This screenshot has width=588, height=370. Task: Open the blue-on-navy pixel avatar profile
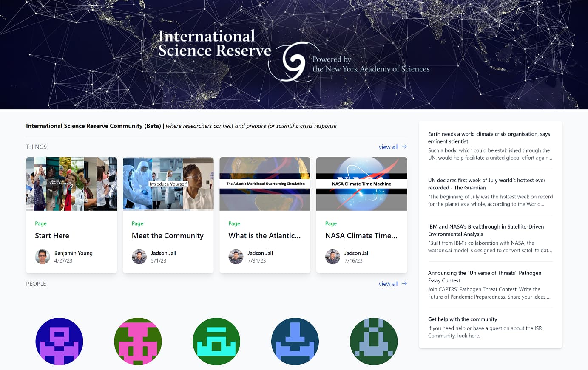tap(295, 342)
